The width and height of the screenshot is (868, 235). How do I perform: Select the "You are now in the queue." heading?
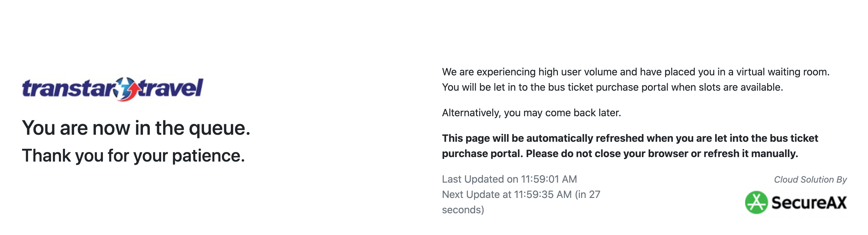[136, 128]
